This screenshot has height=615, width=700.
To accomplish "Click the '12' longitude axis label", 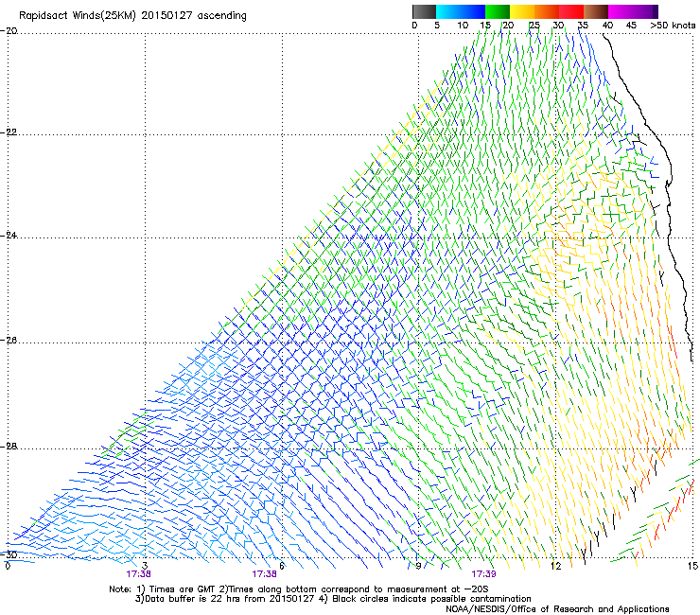I will 556,566.
